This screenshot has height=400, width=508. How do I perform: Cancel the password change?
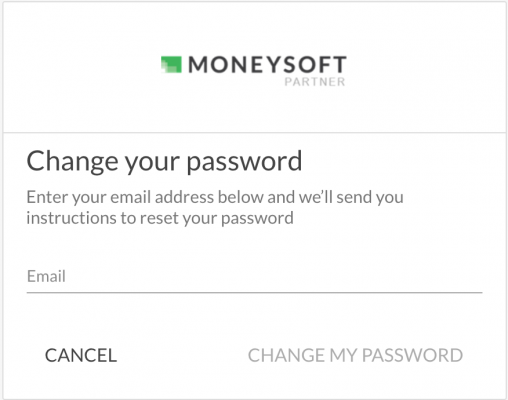pos(81,355)
